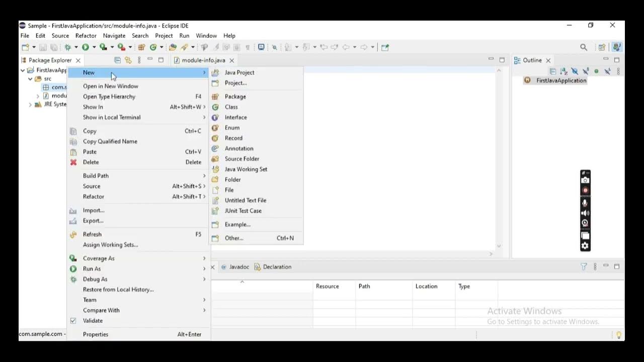Select the Java perspective icon

[x=617, y=47]
